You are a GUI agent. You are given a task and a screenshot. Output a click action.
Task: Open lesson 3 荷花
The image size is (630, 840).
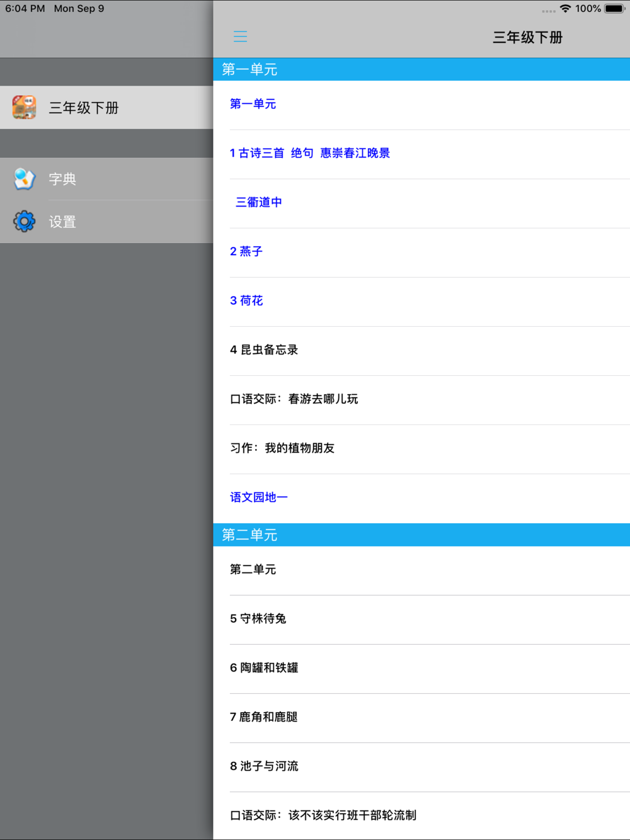(x=421, y=301)
